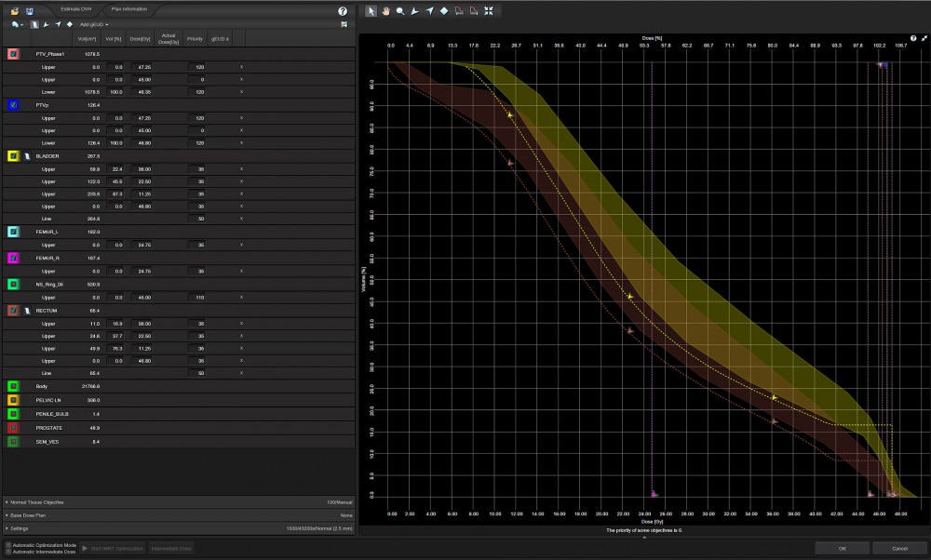
Task: Edit FEMUR_R Upper dose field 24.75
Action: point(142,271)
